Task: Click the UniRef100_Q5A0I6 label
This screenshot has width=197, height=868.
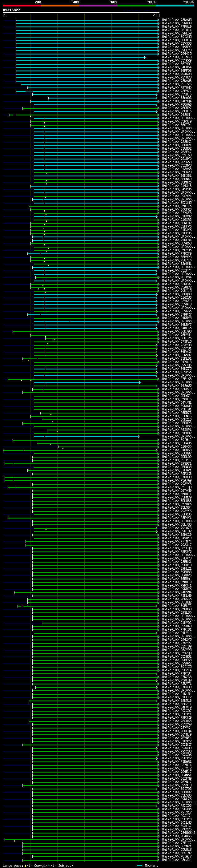Action: (177, 399)
